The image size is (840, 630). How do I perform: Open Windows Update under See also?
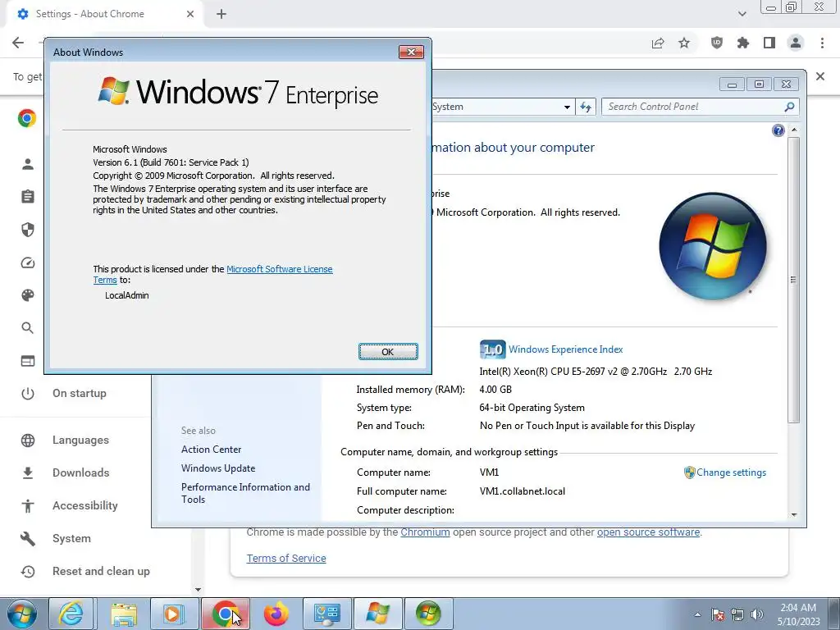[218, 468]
